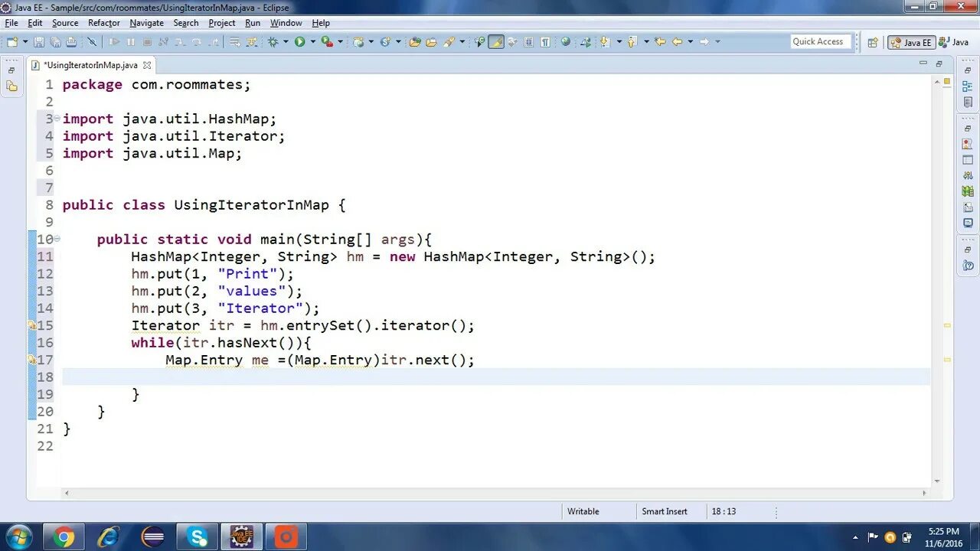Click the Run Last Tool external tools icon
Image resolution: width=980 pixels, height=551 pixels.
coord(327,42)
